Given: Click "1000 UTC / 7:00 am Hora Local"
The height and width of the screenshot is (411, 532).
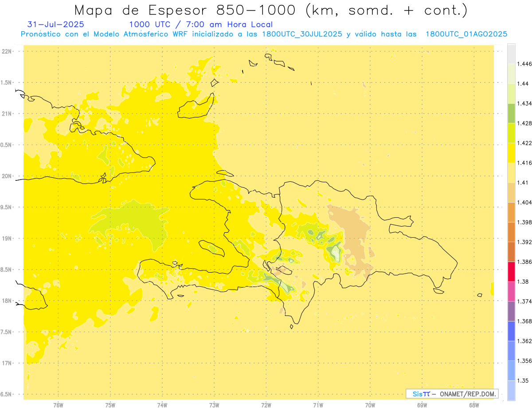Looking at the screenshot, I should 201,24.
